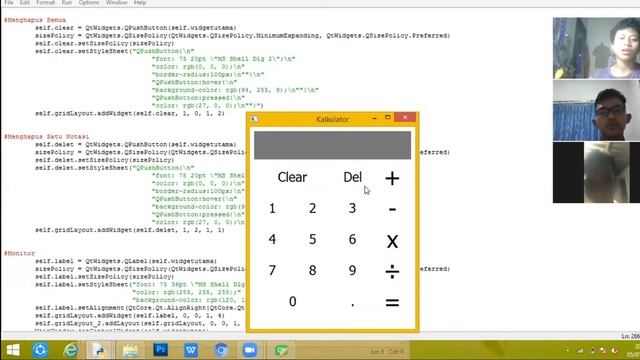The height and width of the screenshot is (360, 640).
Task: Close the Kalkulator window
Action: [405, 118]
